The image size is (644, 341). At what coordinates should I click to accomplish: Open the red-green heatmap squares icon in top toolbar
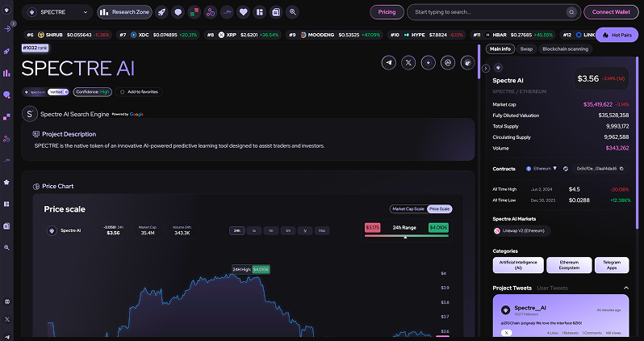[194, 12]
